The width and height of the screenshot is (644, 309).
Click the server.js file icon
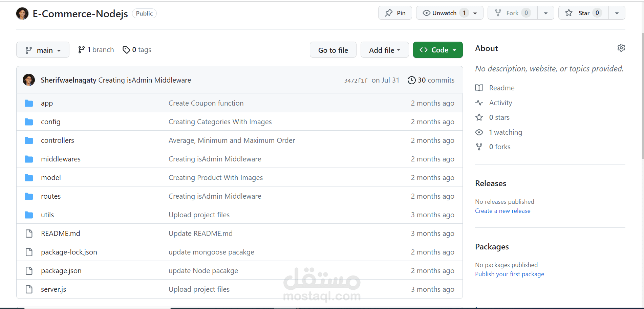(29, 289)
